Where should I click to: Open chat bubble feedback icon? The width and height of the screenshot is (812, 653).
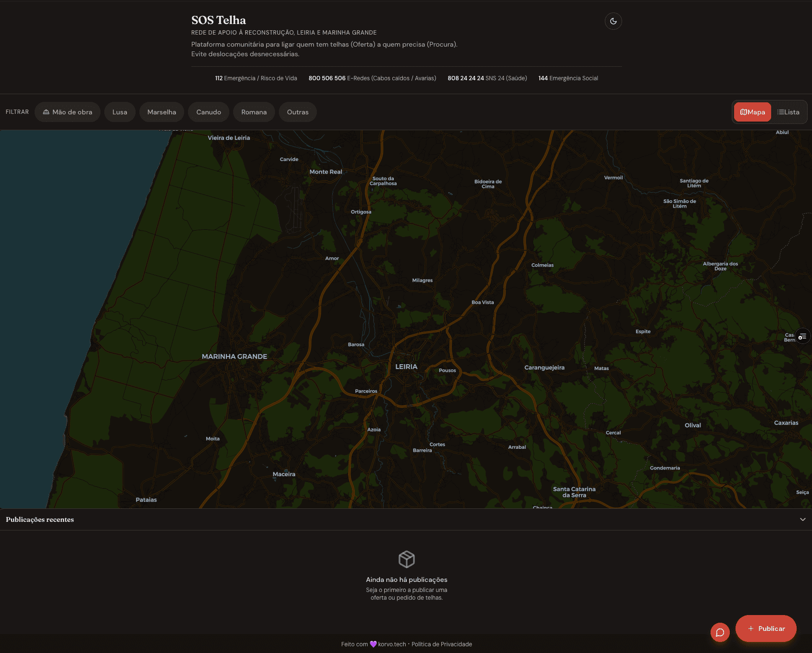720,632
